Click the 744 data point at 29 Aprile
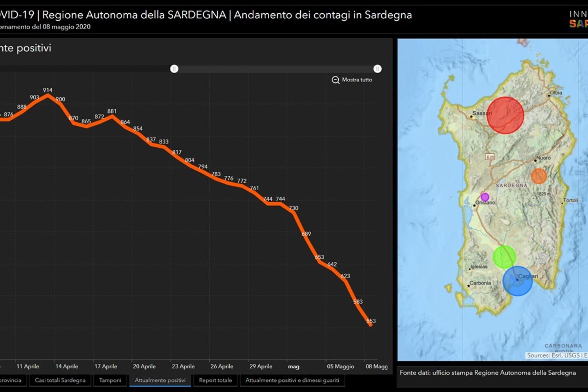The width and height of the screenshot is (588, 392). pos(268,203)
